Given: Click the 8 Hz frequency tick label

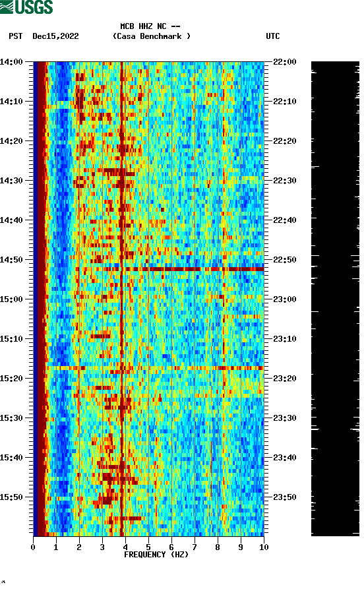Looking at the screenshot, I should point(218,547).
